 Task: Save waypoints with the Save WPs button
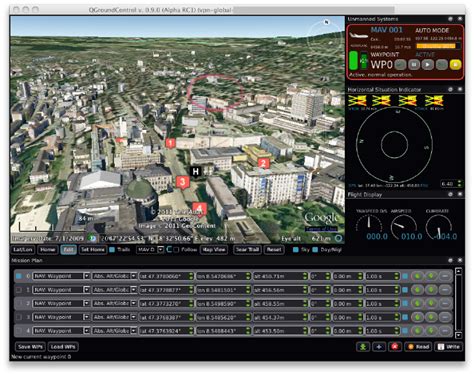(x=30, y=347)
